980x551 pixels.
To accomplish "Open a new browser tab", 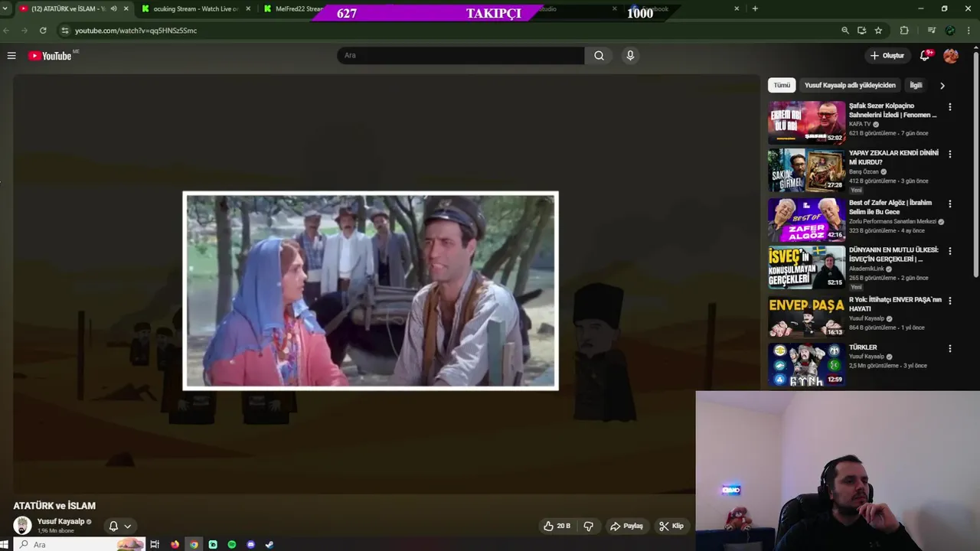I will [755, 8].
